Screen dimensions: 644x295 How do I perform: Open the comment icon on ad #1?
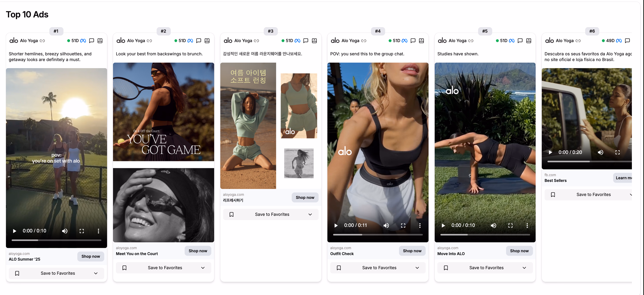click(91, 41)
